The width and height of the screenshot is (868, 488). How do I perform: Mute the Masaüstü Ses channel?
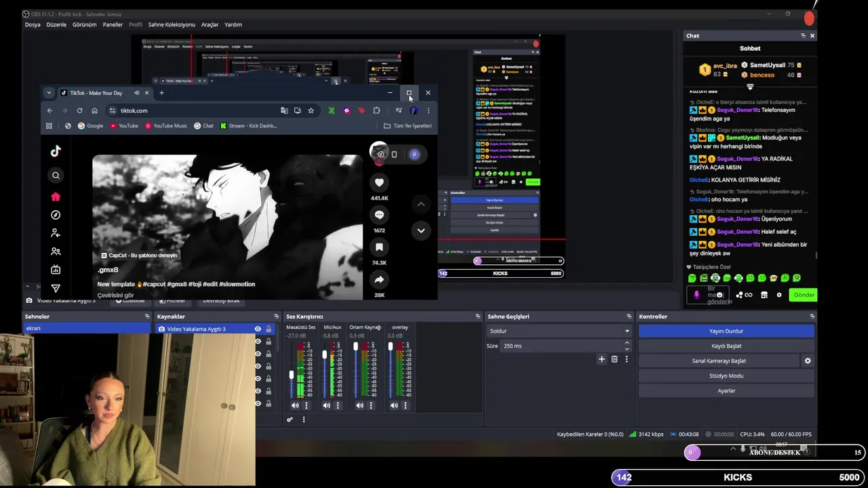pyautogui.click(x=295, y=405)
